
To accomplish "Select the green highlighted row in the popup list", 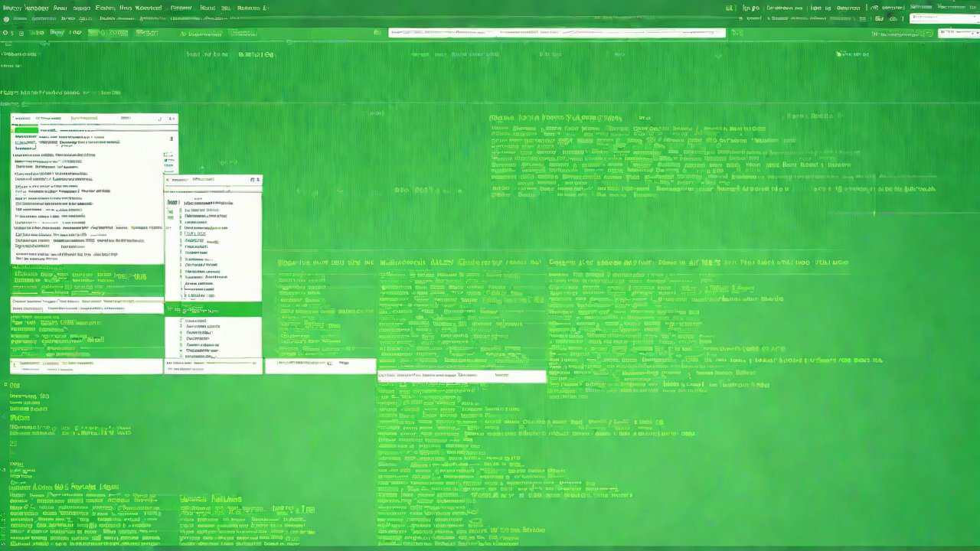I will [213, 310].
